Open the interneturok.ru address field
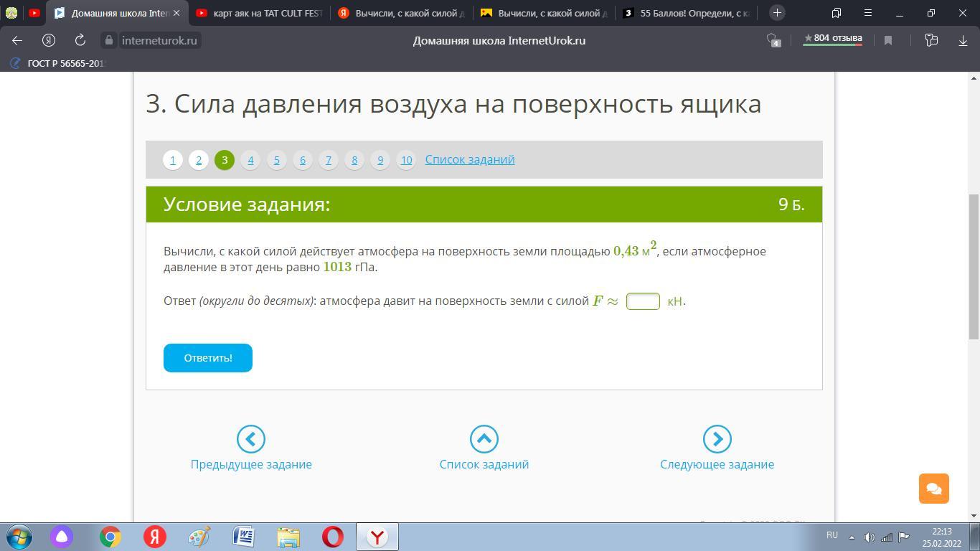 click(x=159, y=41)
